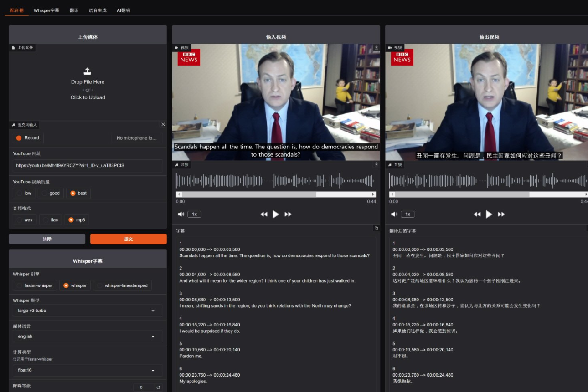The width and height of the screenshot is (588, 392).
Task: Reset the noise reduction level value
Action: pos(158,387)
